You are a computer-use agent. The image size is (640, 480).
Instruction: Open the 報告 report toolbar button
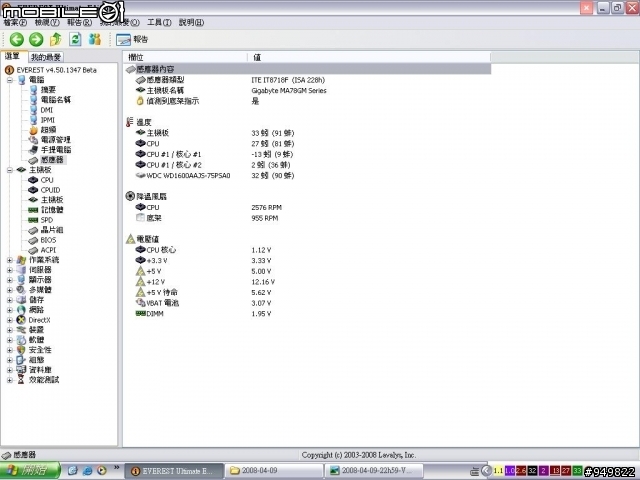pyautogui.click(x=132, y=39)
